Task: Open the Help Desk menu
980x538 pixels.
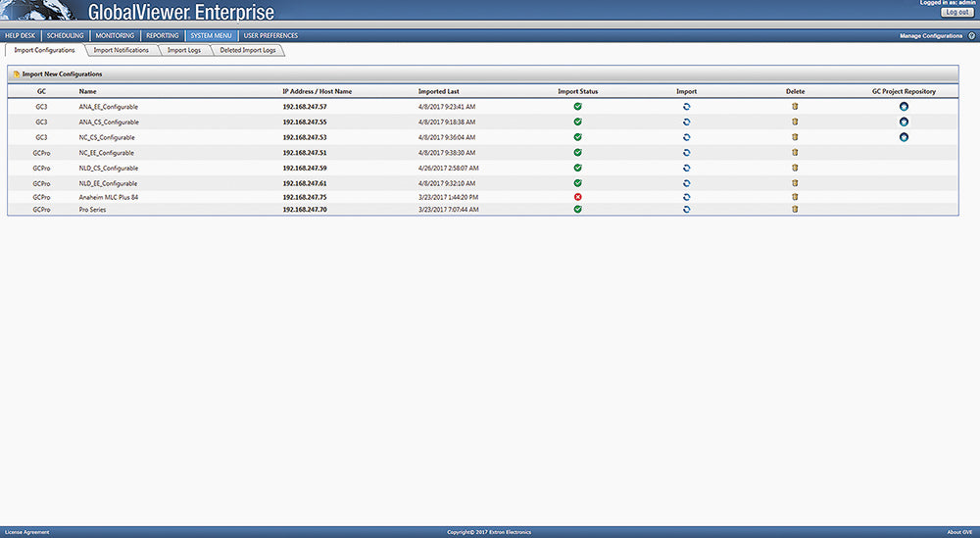Action: pyautogui.click(x=20, y=35)
